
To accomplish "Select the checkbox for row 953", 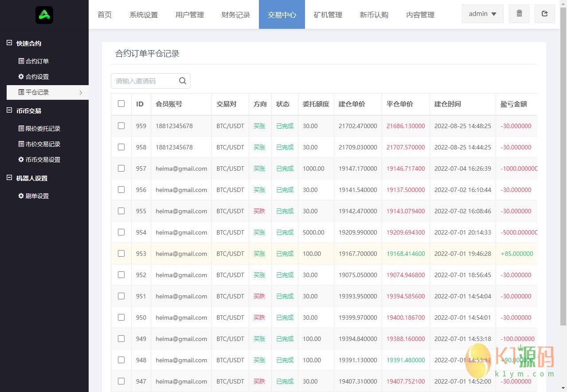I will (121, 254).
